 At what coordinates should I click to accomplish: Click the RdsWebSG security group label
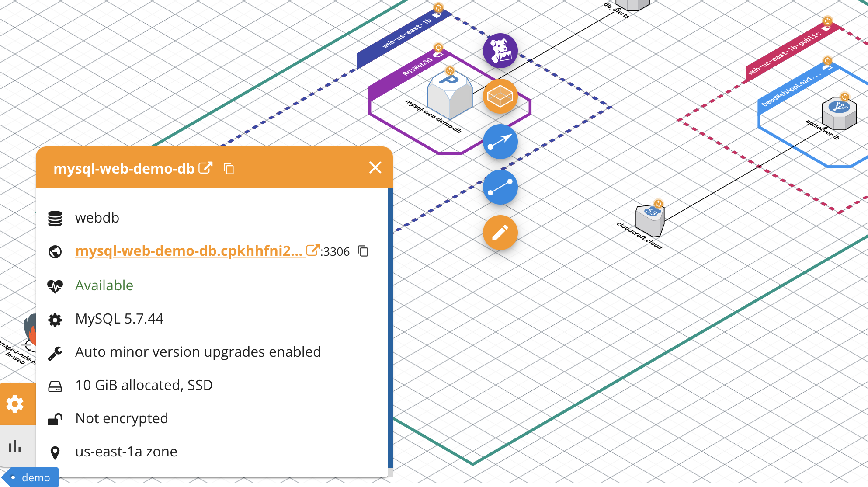point(417,67)
